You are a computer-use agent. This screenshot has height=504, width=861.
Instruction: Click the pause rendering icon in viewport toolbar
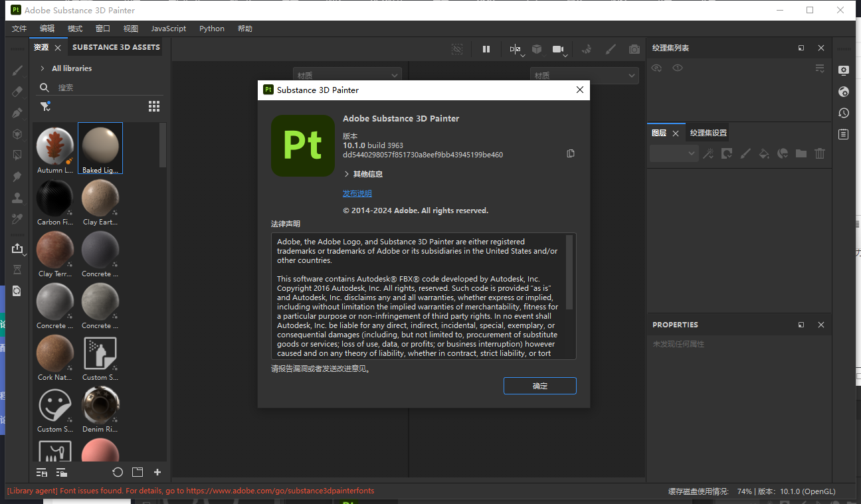486,49
